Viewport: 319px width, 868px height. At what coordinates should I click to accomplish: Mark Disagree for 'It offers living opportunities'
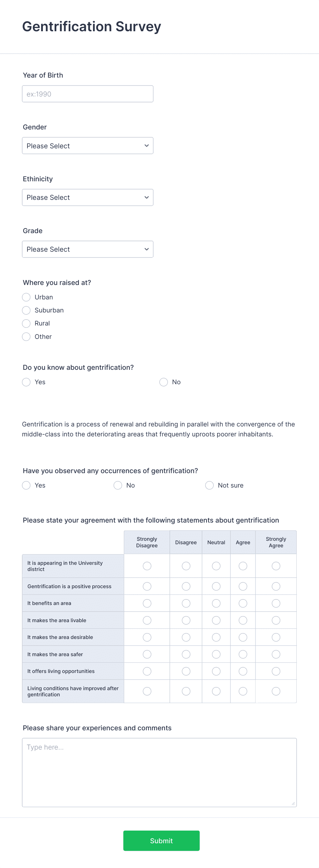pos(186,671)
